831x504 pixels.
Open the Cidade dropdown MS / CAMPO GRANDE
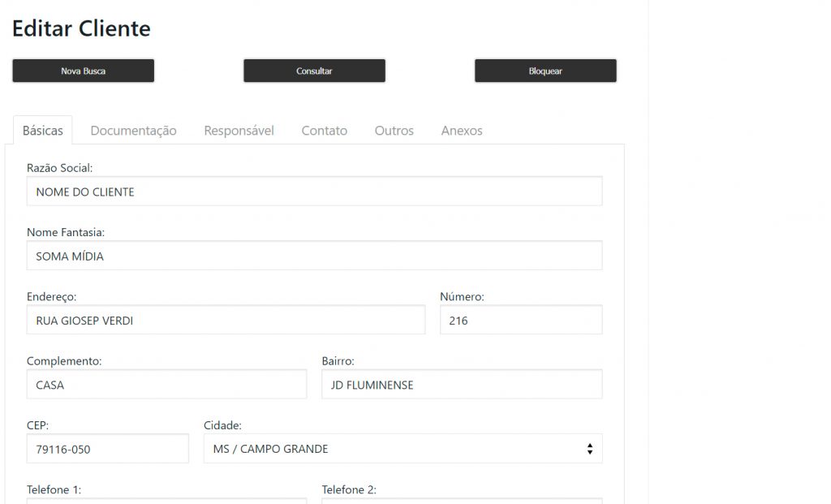pyautogui.click(x=403, y=449)
